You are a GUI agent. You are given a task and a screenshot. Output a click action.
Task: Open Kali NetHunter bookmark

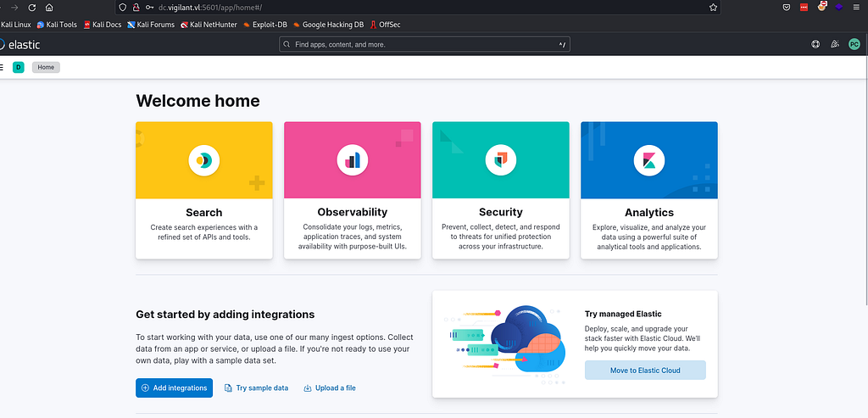(209, 25)
